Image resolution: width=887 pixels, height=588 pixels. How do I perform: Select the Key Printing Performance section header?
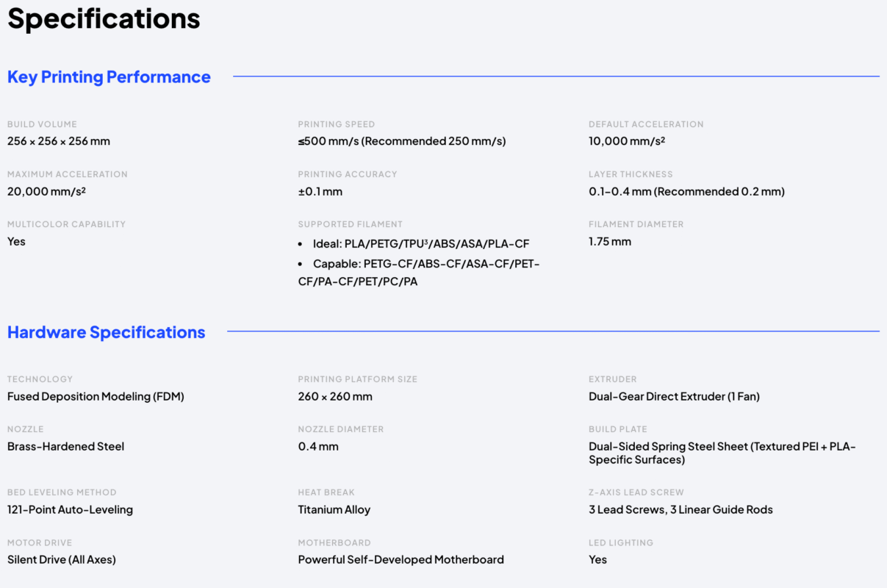coord(109,76)
